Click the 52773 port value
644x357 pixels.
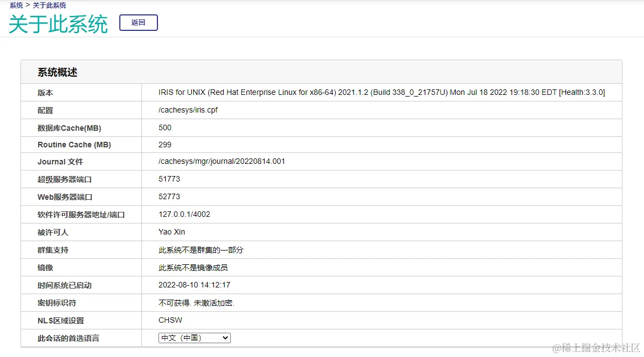(169, 196)
